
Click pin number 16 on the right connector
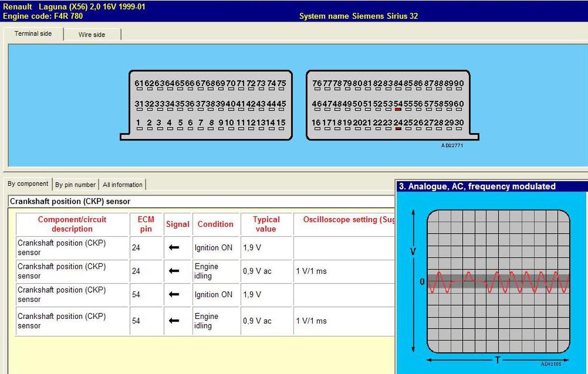(x=317, y=123)
